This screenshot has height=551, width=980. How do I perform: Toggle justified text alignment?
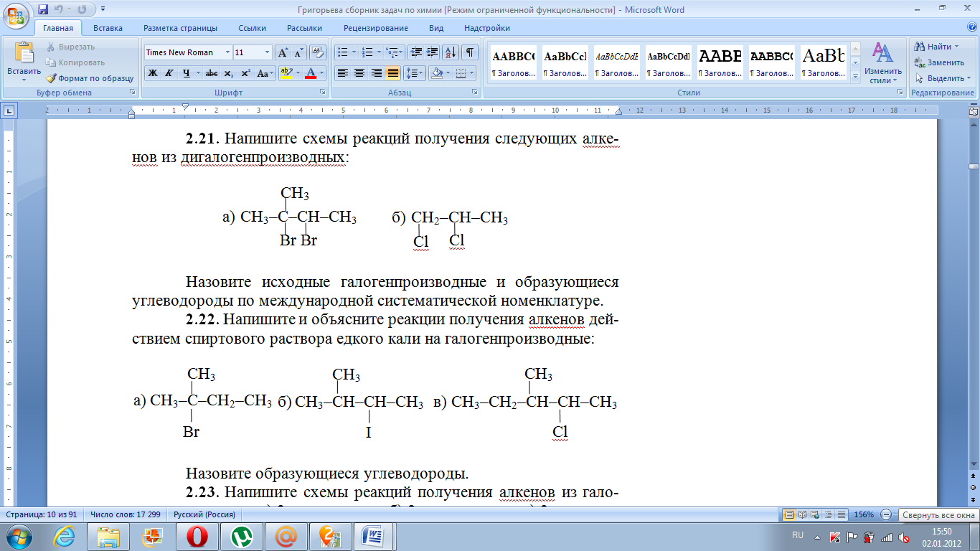click(x=392, y=73)
